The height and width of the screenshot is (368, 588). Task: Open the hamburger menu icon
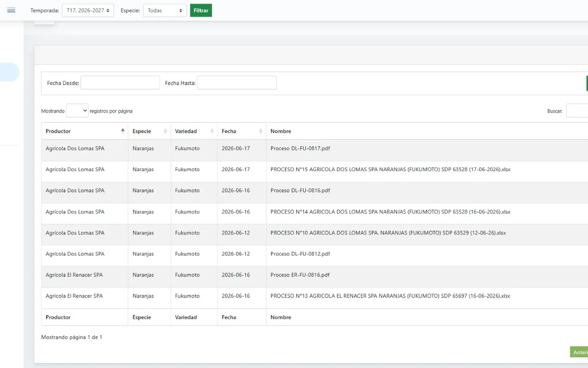tap(11, 10)
